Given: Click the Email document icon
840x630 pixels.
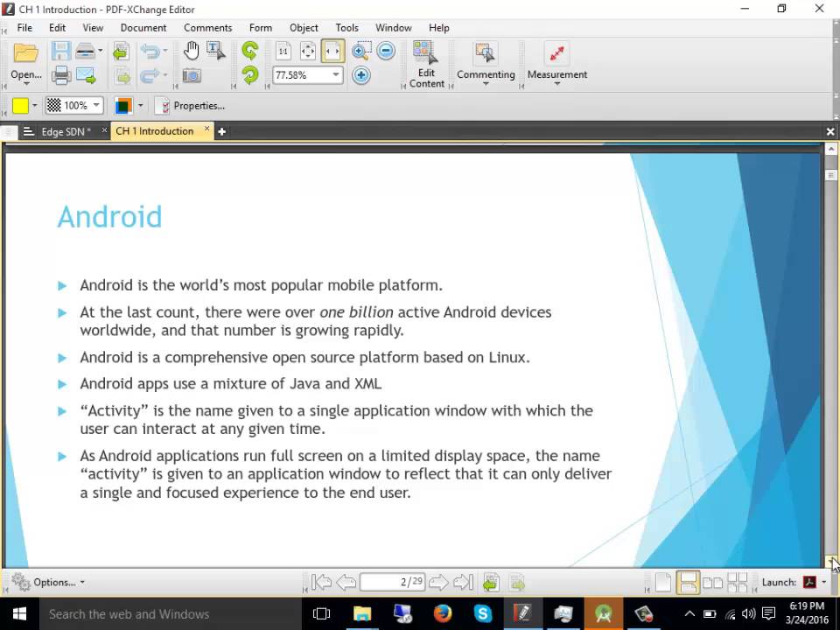Looking at the screenshot, I should [x=86, y=75].
